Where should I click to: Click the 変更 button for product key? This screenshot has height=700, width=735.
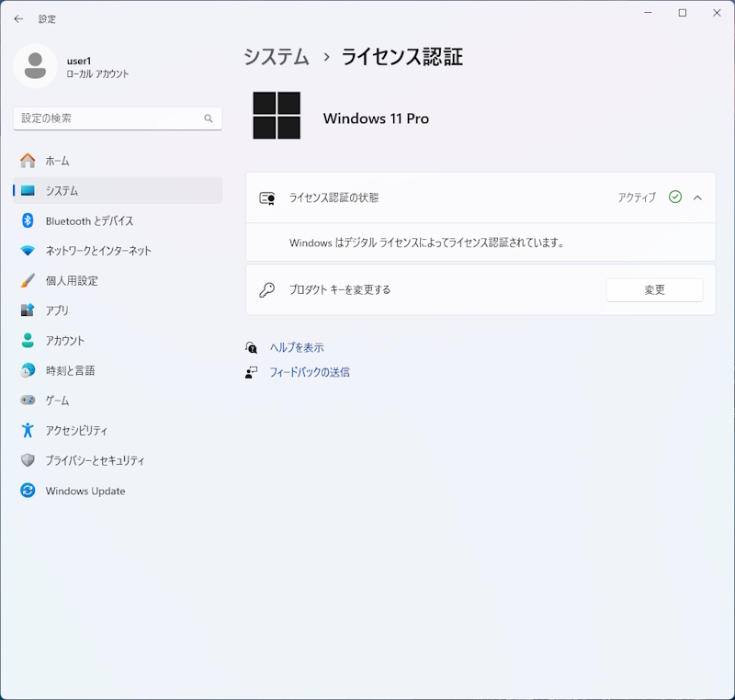(654, 289)
